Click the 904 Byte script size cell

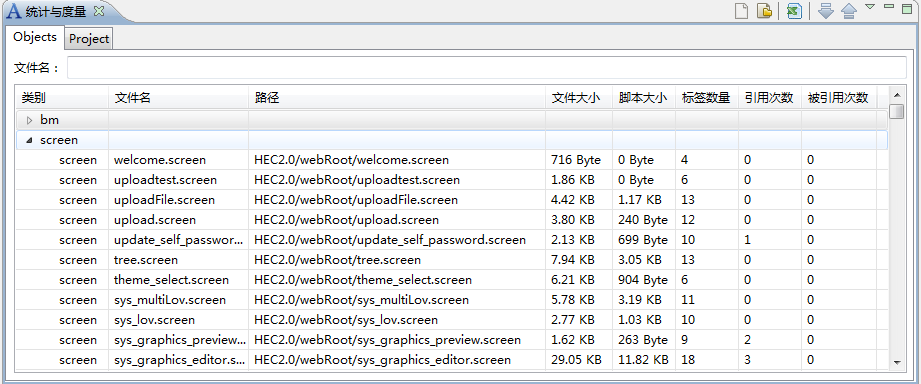pyautogui.click(x=643, y=279)
